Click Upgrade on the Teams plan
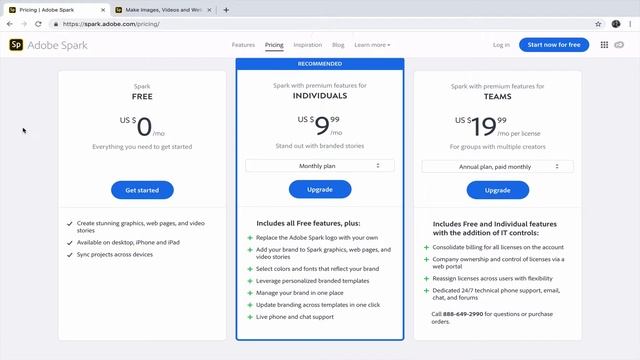Viewport: 640px width, 360px height. 498,190
